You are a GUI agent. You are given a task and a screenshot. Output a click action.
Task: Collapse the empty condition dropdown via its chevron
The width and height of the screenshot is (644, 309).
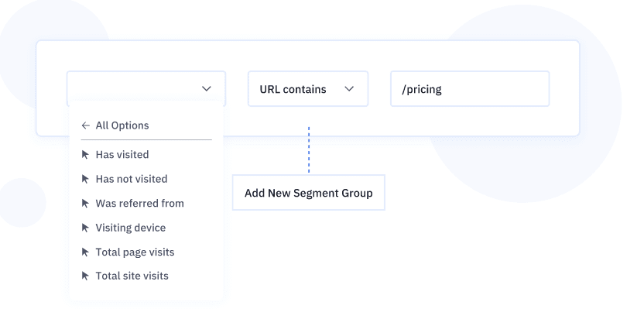[207, 89]
